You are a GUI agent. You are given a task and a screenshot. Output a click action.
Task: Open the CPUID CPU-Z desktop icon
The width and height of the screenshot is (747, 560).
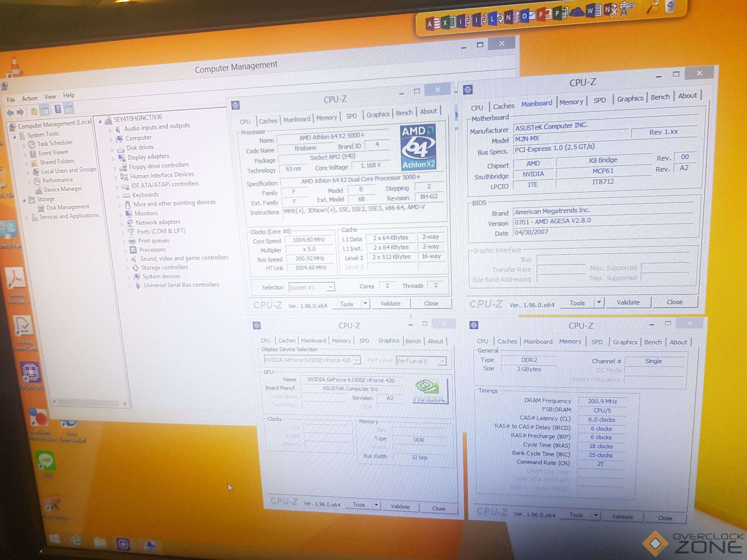point(30,373)
